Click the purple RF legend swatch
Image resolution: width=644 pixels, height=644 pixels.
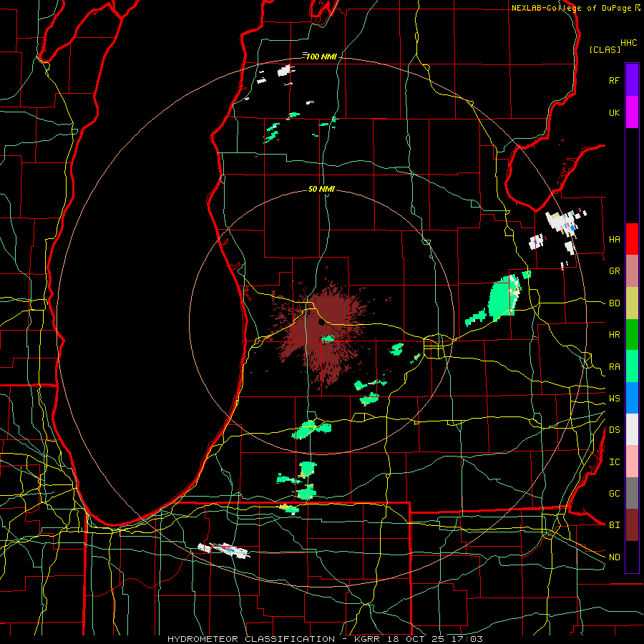click(632, 79)
